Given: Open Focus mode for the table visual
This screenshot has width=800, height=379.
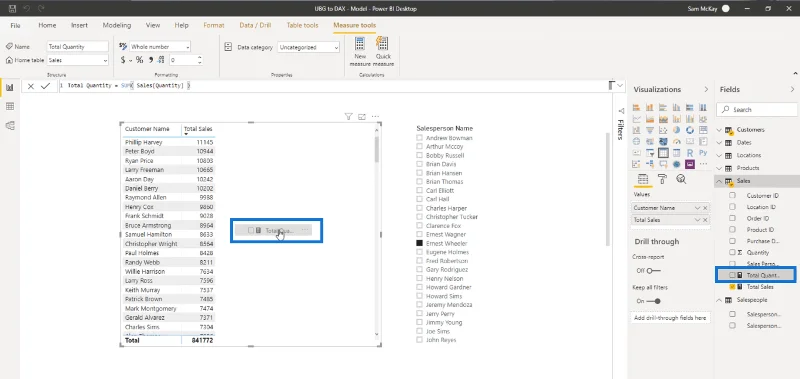Looking at the screenshot, I should click(x=362, y=117).
